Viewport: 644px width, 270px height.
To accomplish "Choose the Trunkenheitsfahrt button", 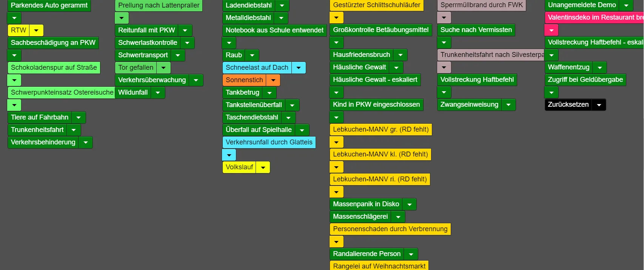I will [37, 130].
